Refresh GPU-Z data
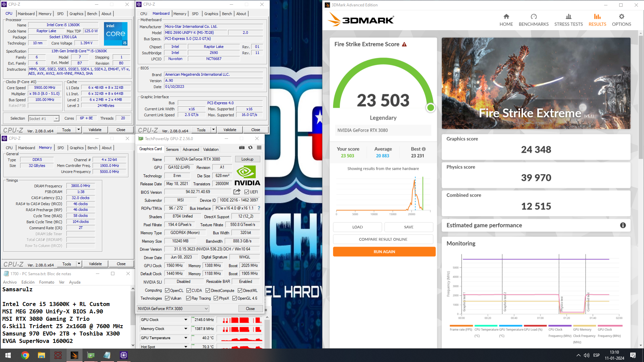Viewport: 644px width, 362px height. point(250,147)
